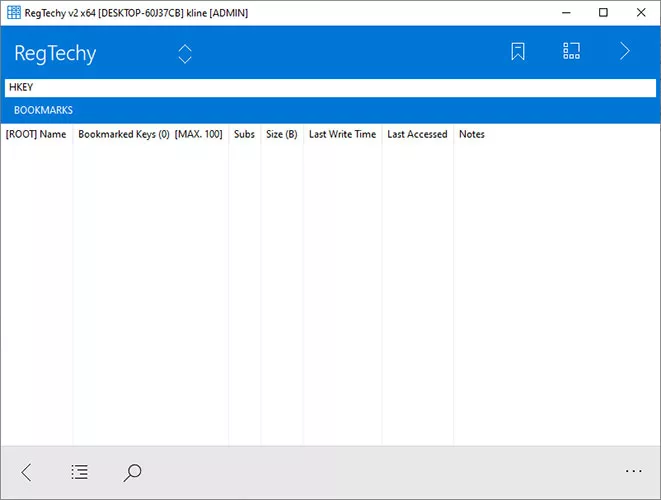Click the grid layout view icon

click(571, 51)
